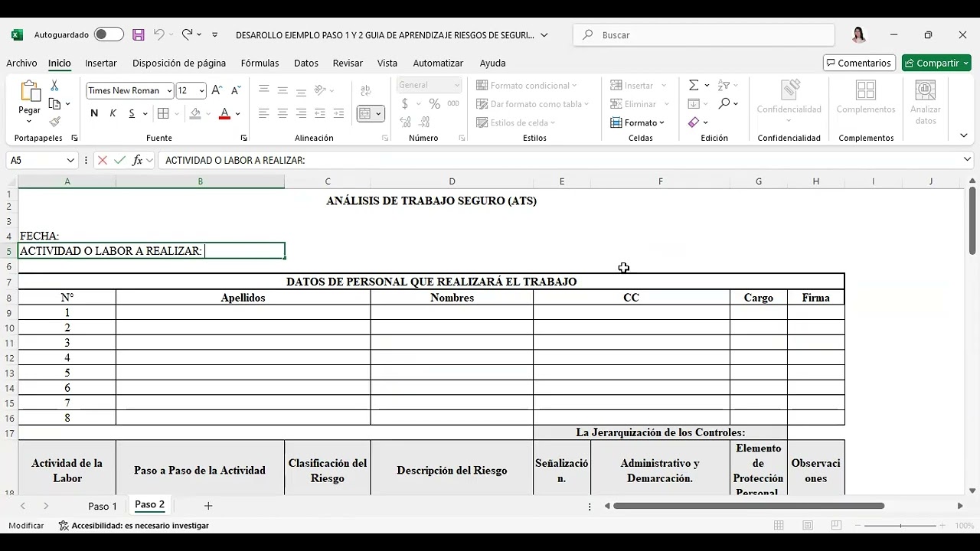Open the Name Box dropdown arrow
This screenshot has height=551, width=980.
pos(70,160)
